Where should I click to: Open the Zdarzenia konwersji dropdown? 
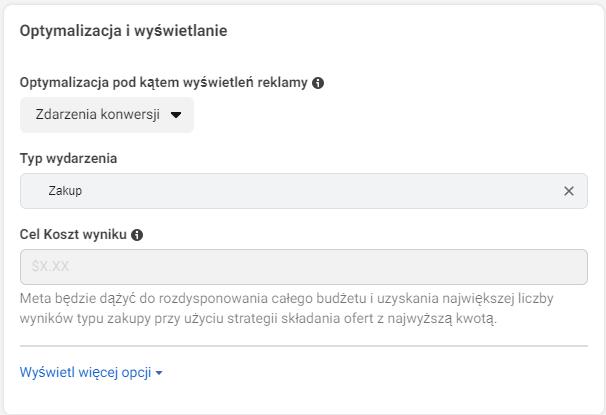106,115
